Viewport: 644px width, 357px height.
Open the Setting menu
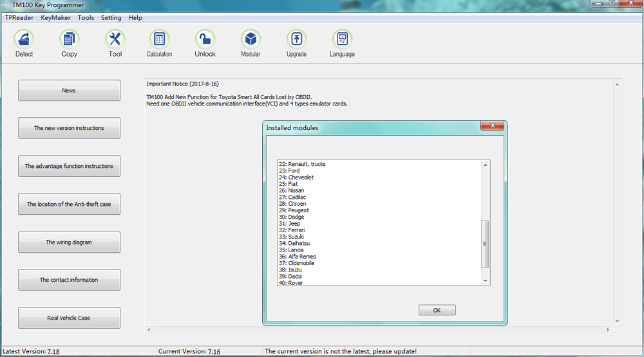(111, 17)
